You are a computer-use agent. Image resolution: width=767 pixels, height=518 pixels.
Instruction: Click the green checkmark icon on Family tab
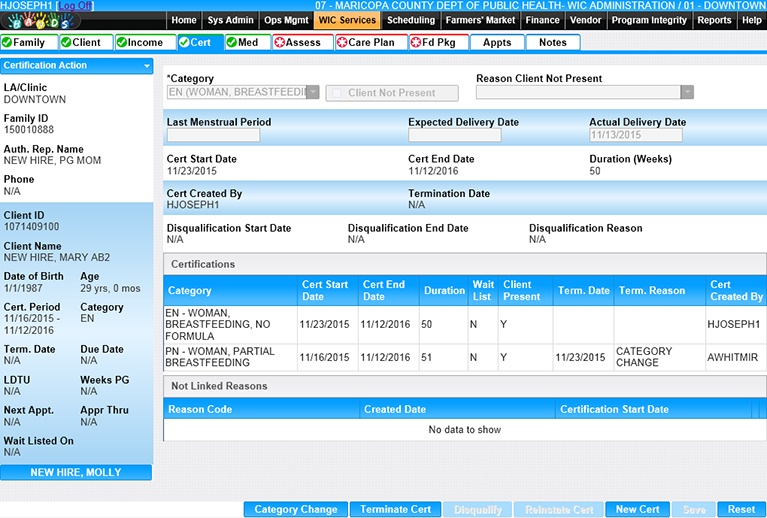(x=8, y=43)
